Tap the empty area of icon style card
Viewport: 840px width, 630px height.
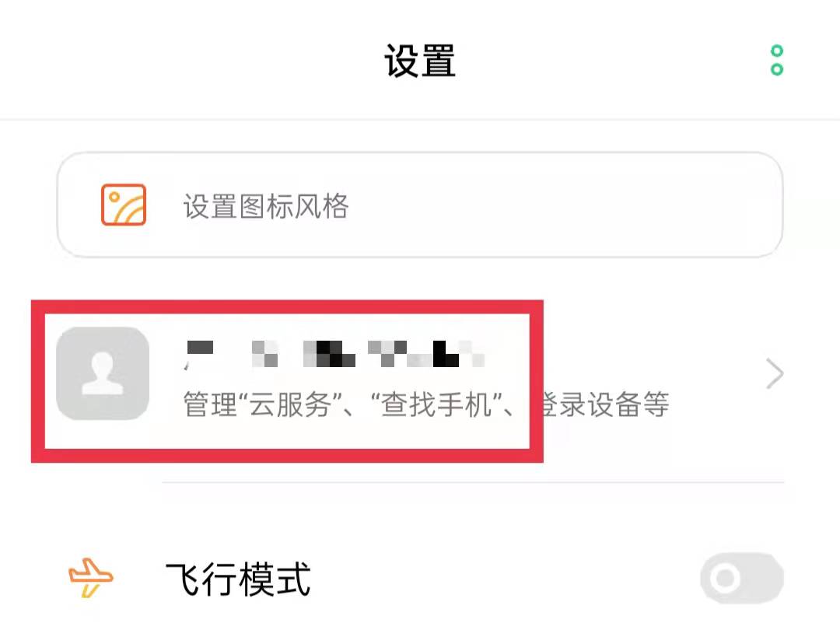(x=562, y=205)
